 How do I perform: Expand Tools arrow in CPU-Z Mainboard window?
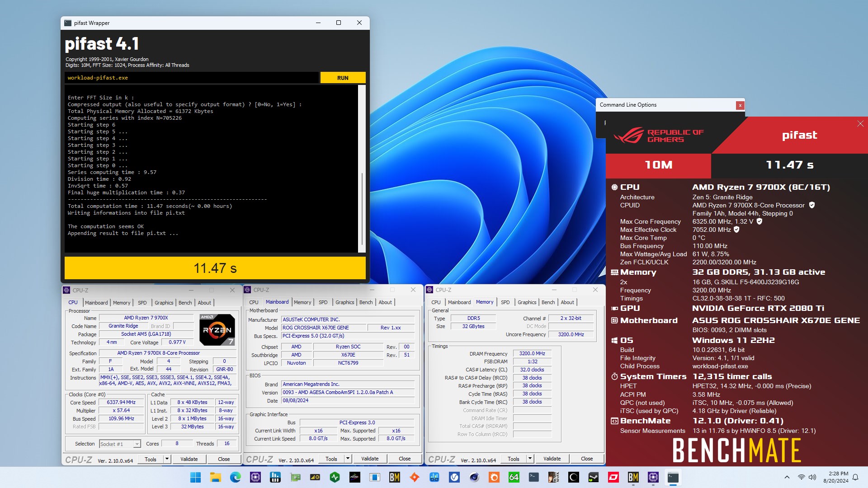(348, 459)
